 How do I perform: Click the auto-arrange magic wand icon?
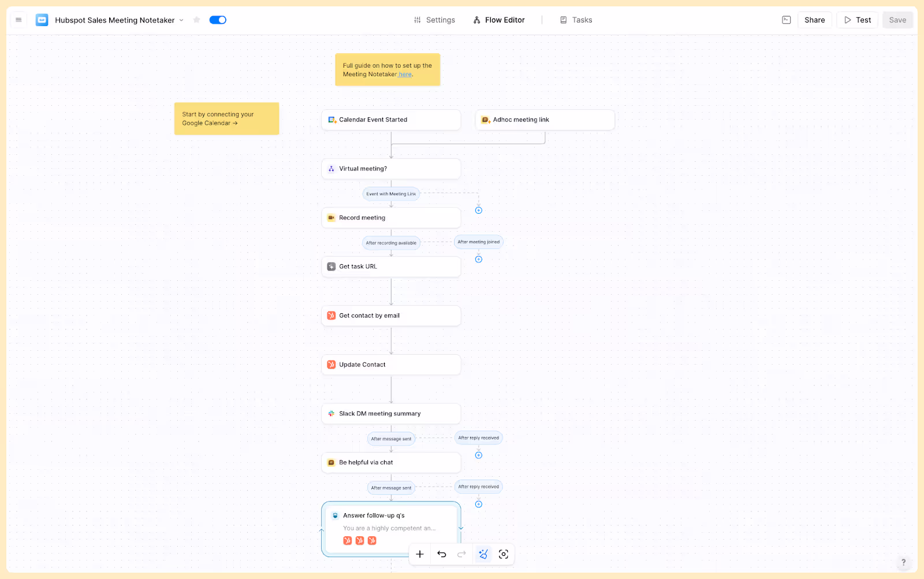(483, 554)
